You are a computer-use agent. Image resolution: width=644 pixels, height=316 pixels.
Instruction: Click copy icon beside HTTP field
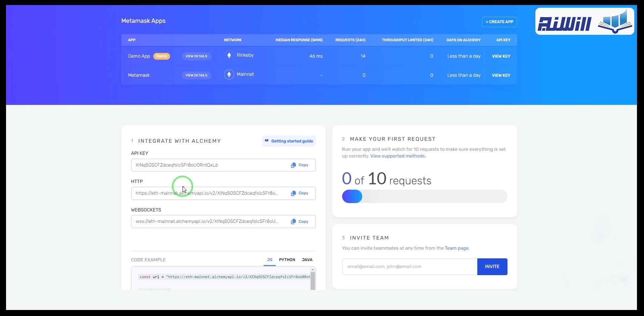[x=293, y=193]
